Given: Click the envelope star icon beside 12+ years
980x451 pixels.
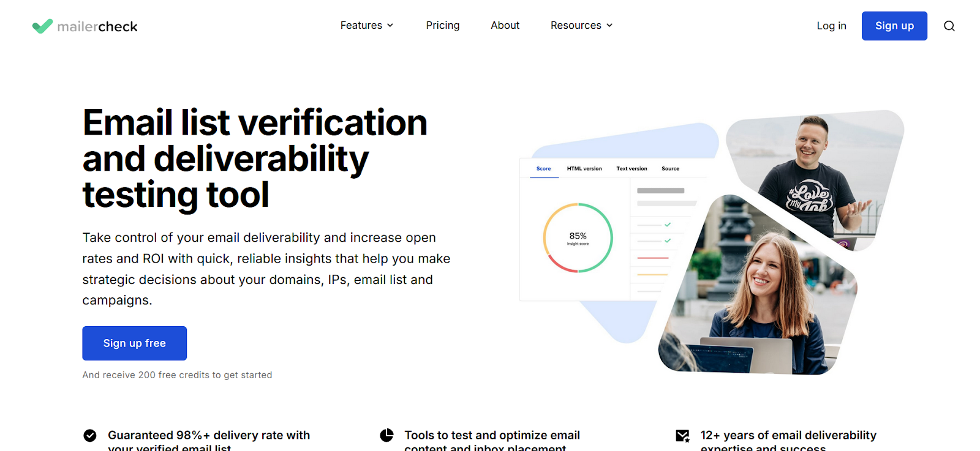Looking at the screenshot, I should click(682, 436).
